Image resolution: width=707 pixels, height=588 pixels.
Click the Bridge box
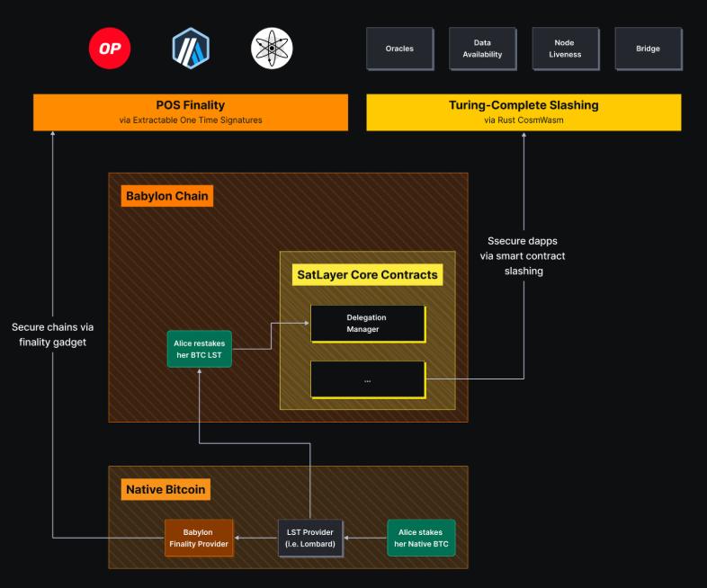(648, 49)
